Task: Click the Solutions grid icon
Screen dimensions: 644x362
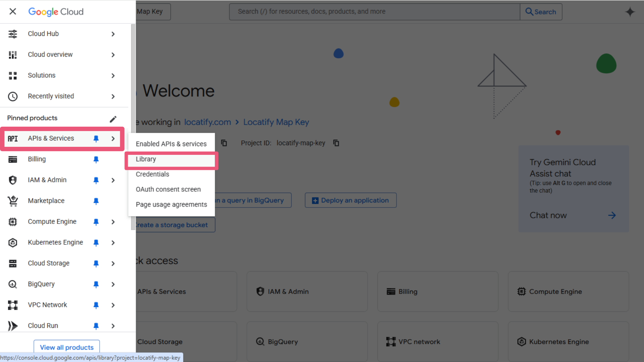Action: 13,75
